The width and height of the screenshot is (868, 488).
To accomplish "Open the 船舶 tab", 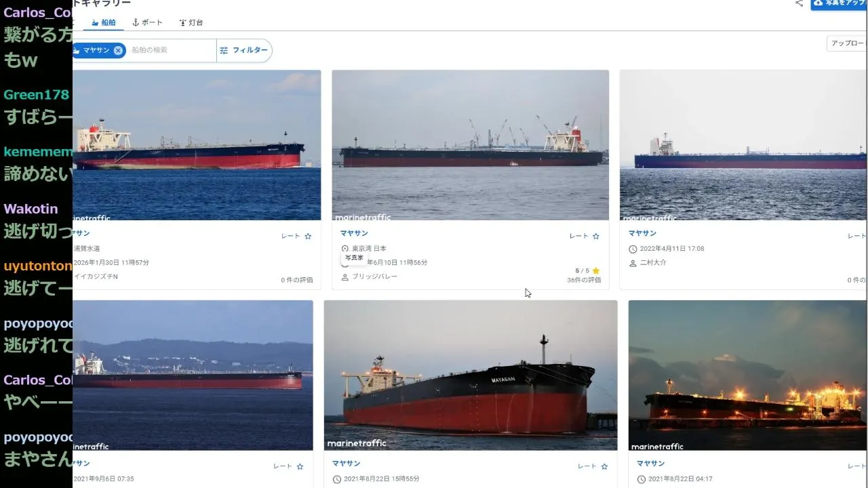I will pos(103,22).
